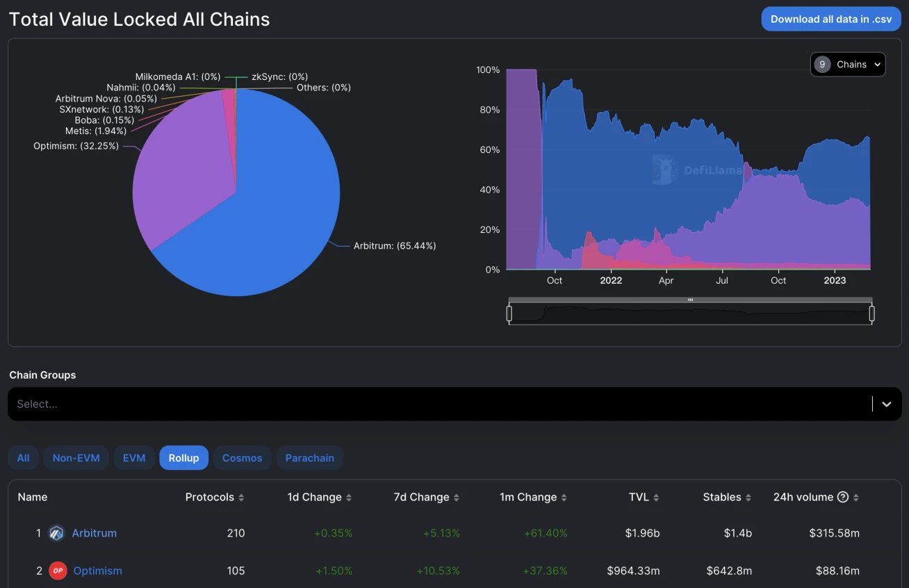Click Arbitrum 1d change +0.35%
Viewport: 909px width, 588px height.
pos(334,533)
